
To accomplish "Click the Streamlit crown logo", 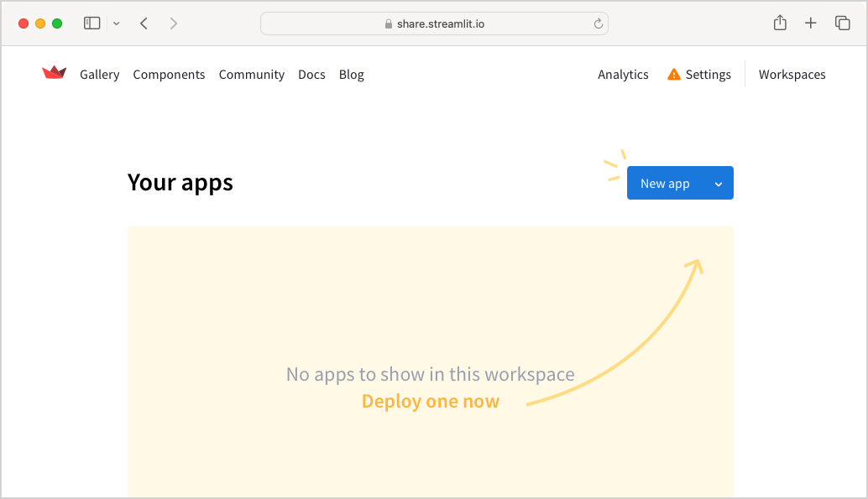I will click(55, 72).
